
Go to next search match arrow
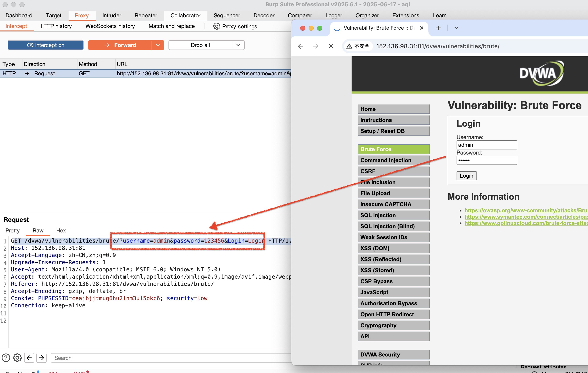[41, 358]
